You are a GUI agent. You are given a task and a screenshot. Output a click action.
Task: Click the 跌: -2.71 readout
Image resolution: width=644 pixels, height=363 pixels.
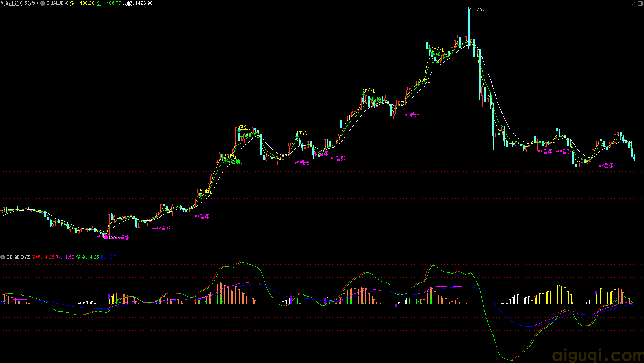tap(110, 257)
